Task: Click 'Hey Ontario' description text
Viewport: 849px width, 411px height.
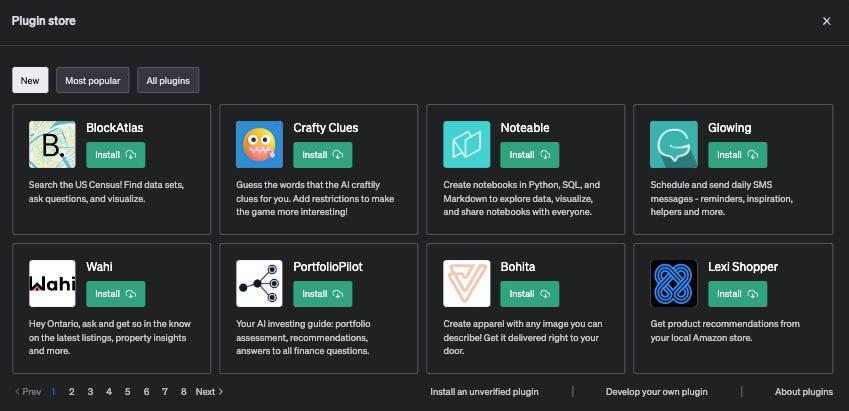Action: pos(110,337)
